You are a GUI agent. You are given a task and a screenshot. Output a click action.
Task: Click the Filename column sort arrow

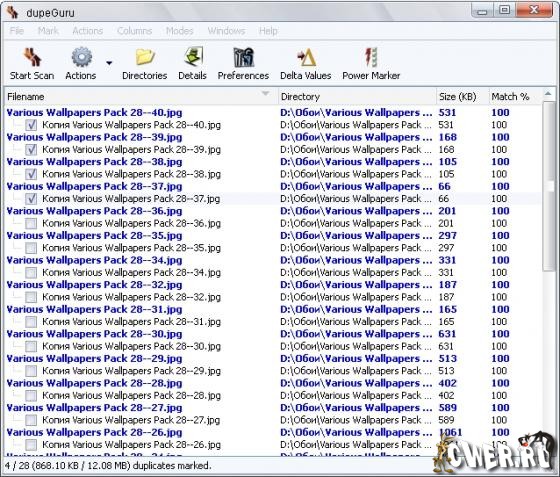click(265, 94)
